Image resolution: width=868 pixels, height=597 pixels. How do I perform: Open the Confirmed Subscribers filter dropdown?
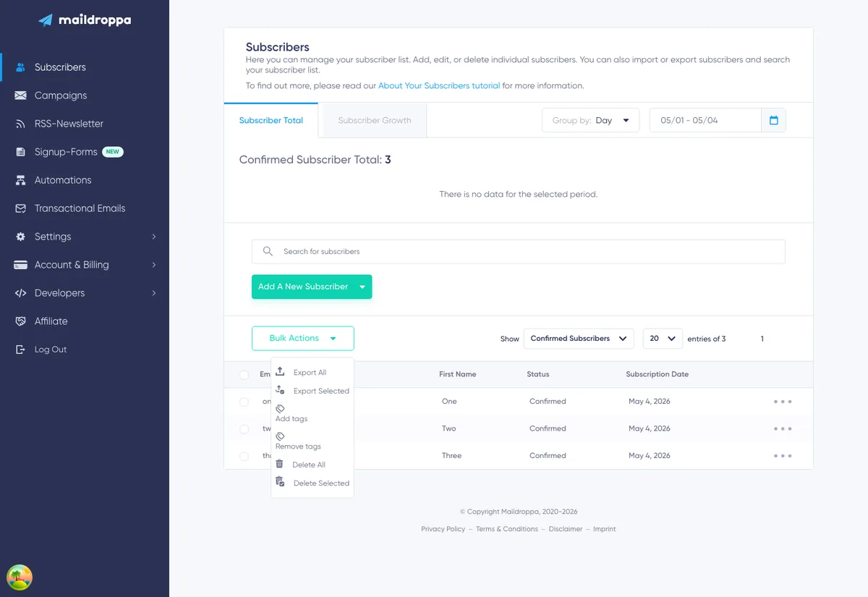(579, 339)
